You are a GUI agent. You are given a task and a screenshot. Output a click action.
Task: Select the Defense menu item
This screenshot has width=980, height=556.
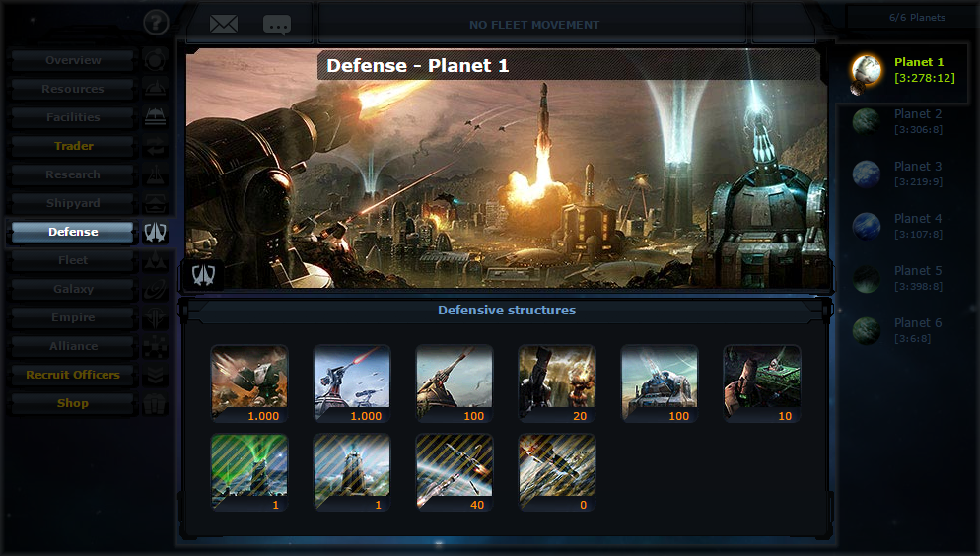point(73,232)
